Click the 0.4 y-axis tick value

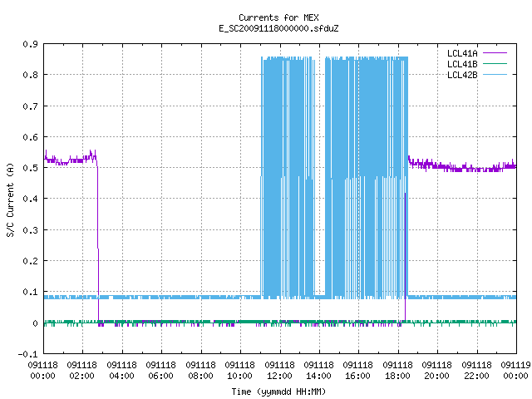[31, 199]
